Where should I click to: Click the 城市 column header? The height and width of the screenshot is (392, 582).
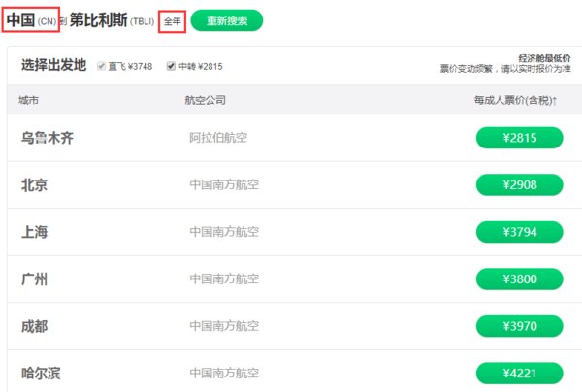point(29,101)
